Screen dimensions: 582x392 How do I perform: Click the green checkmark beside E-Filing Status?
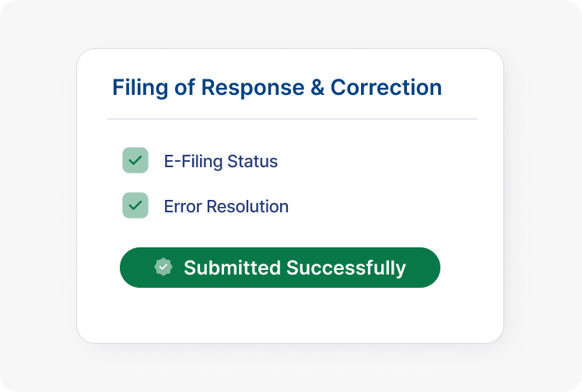pos(135,160)
